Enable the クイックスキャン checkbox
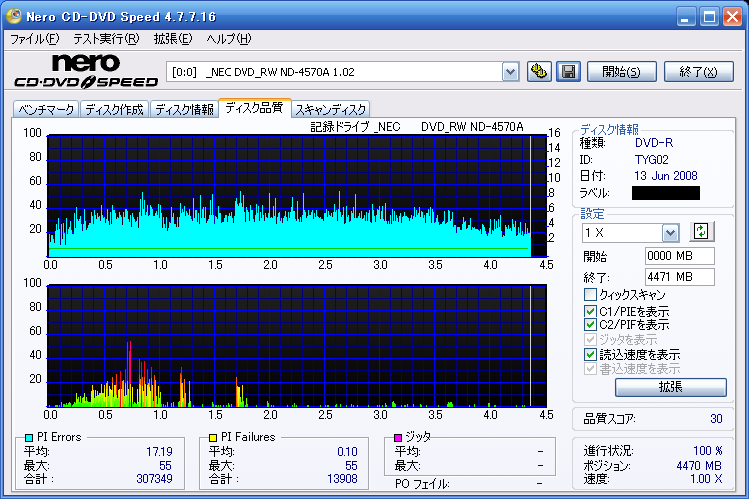The width and height of the screenshot is (749, 499). (x=590, y=294)
